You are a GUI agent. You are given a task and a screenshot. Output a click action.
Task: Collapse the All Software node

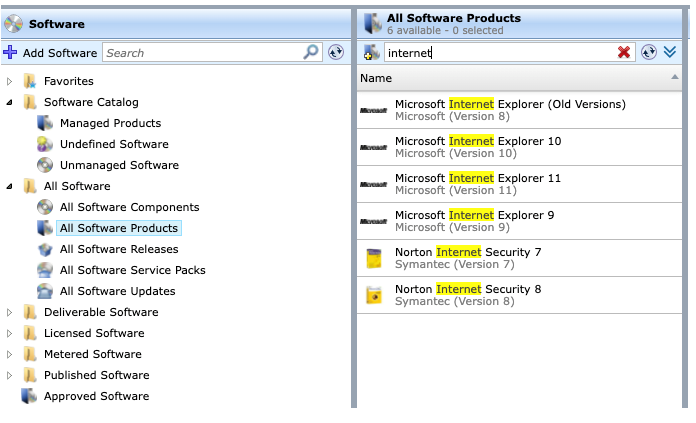tap(9, 186)
